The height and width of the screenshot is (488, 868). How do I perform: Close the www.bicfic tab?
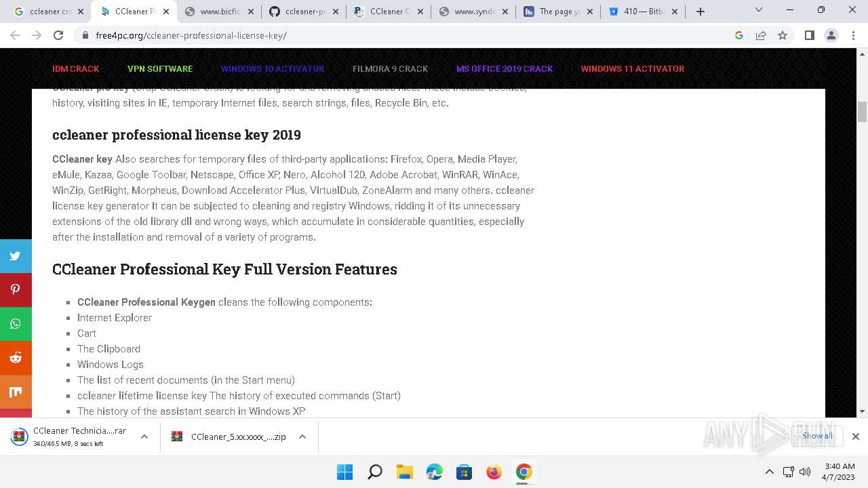[x=252, y=12]
